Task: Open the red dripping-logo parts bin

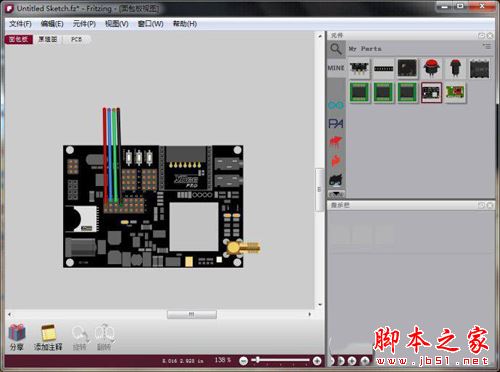Action: 336,143
